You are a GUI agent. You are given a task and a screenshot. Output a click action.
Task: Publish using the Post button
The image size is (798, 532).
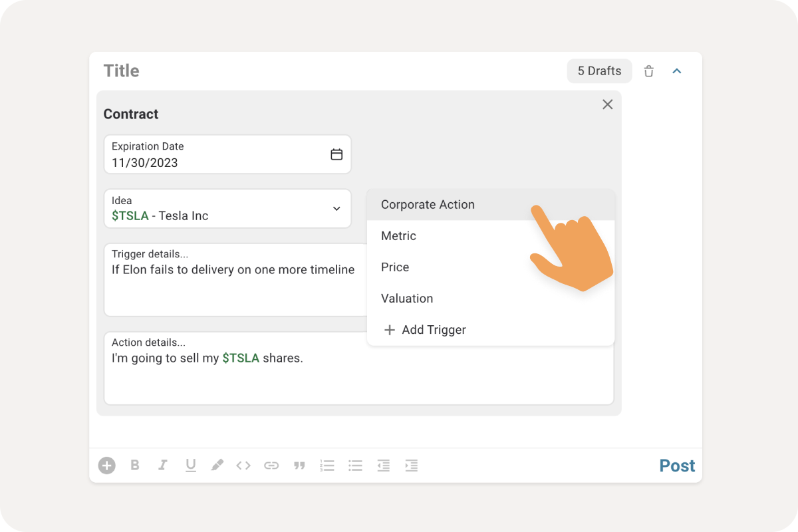(677, 465)
